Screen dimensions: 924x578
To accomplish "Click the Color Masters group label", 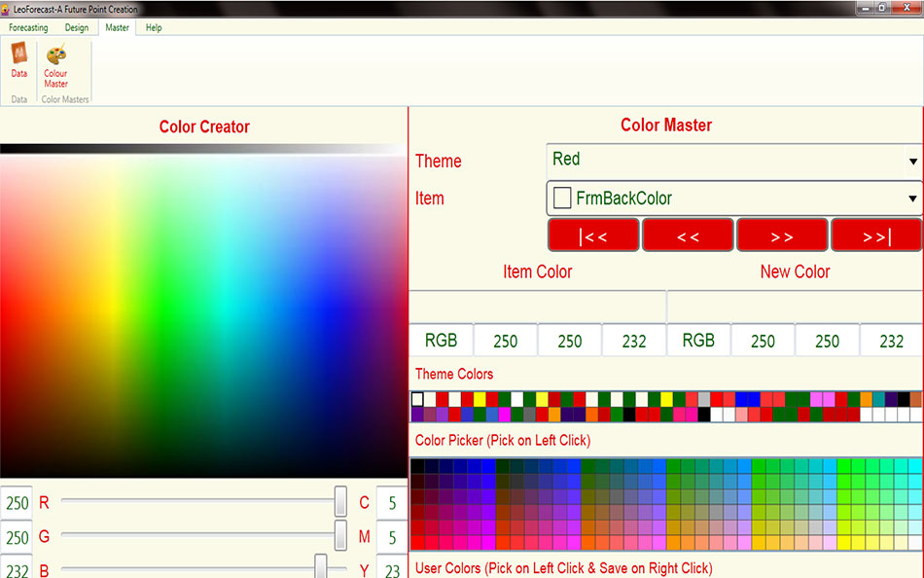I will 65,99.
